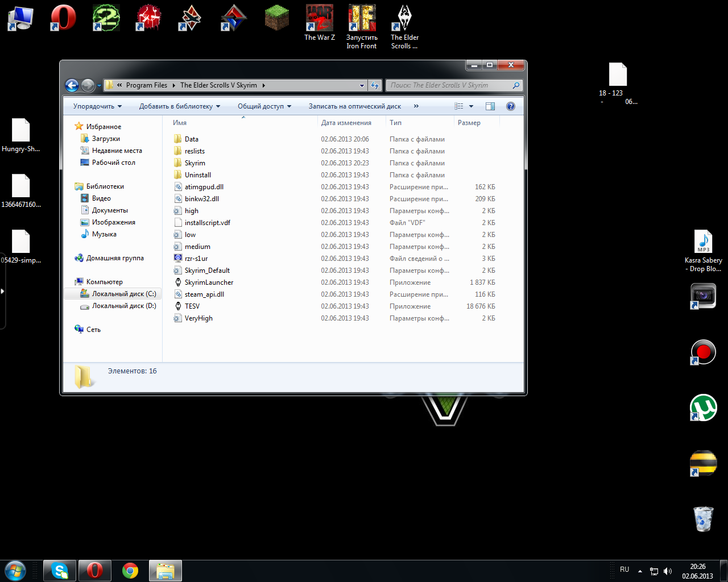Screen dimensions: 728x582
Task: Launch the Iron Front desktop shortcut
Action: point(362,27)
